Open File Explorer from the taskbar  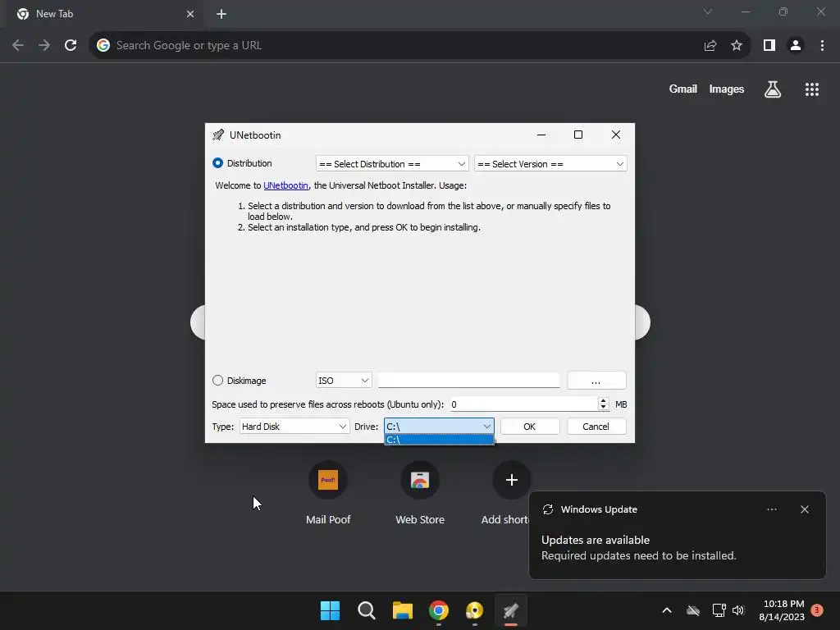click(402, 610)
